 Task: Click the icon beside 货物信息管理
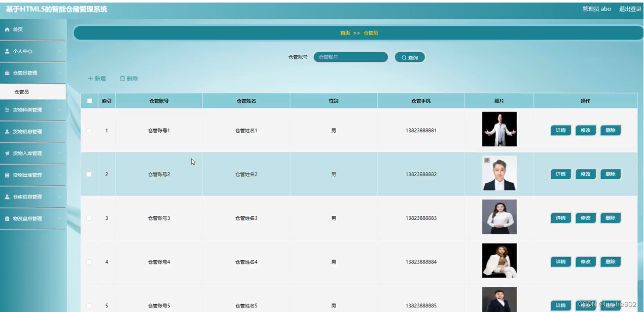[x=7, y=132]
